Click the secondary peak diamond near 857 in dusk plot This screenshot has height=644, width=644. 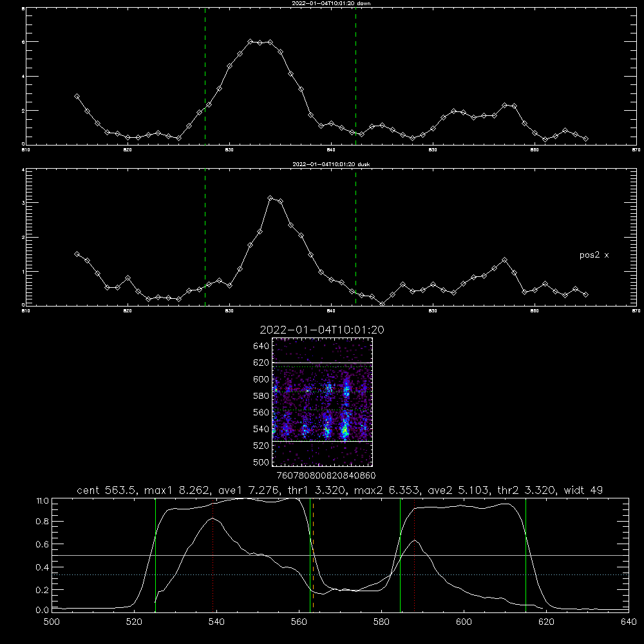pos(504,260)
